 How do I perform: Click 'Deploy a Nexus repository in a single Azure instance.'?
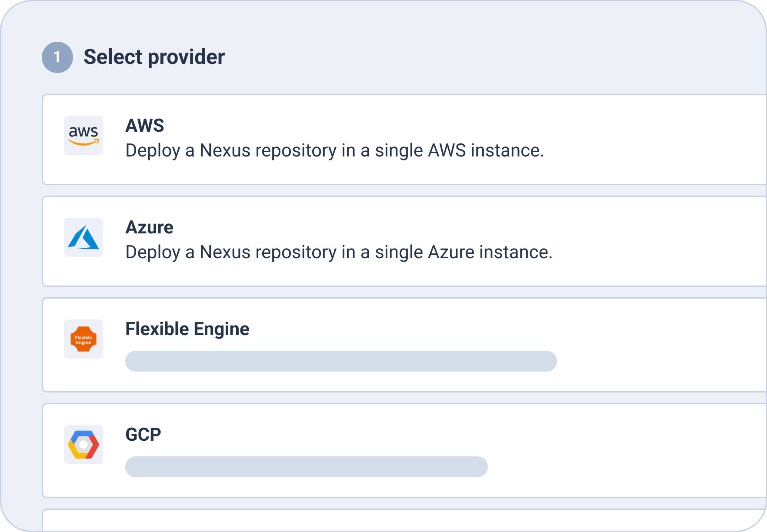point(339,253)
